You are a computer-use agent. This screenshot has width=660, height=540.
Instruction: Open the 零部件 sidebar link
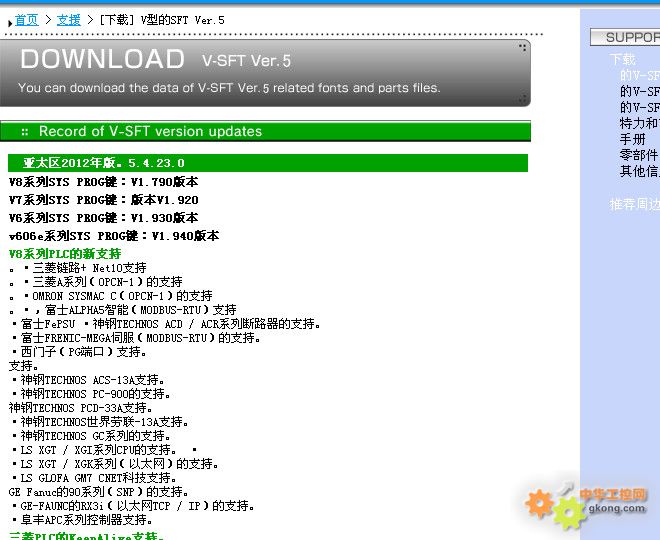pyautogui.click(x=638, y=155)
